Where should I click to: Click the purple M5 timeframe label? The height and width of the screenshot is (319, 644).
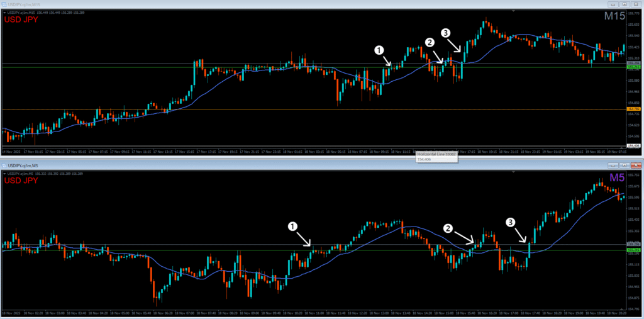pos(618,177)
